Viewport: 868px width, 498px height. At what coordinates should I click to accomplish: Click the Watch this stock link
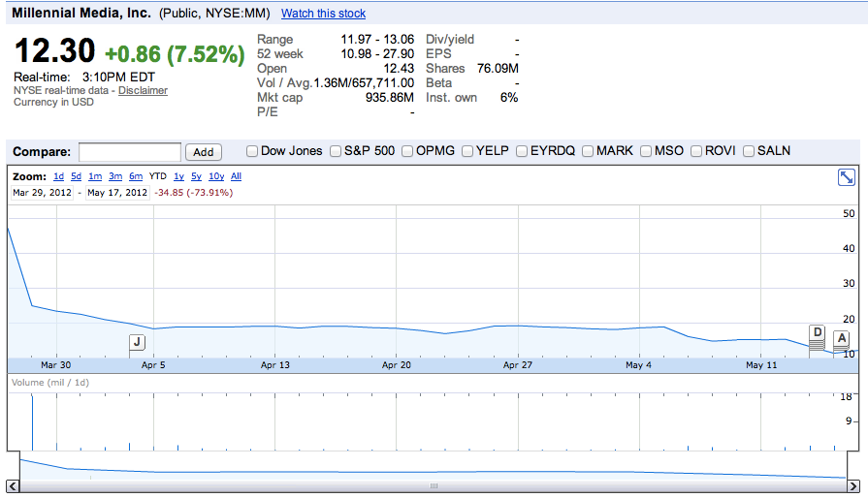(323, 14)
